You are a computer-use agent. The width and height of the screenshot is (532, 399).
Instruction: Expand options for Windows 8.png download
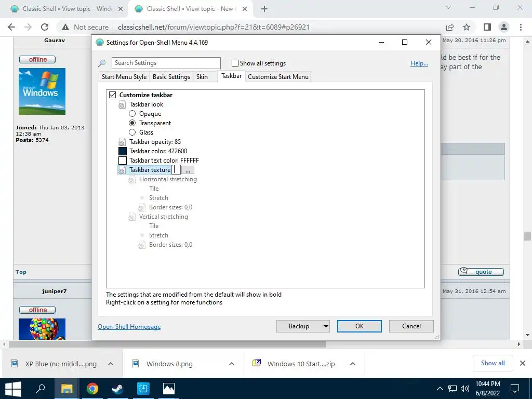(231, 364)
